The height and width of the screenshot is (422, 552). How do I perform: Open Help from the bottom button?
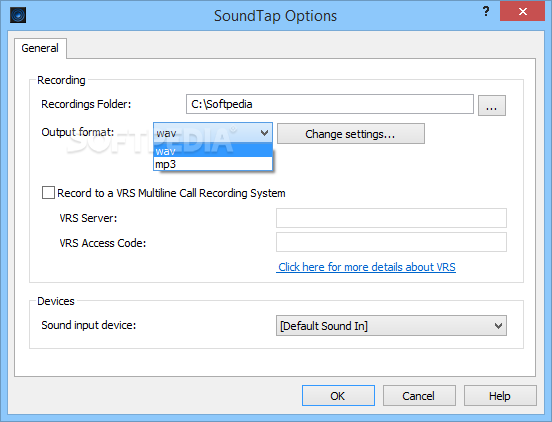(500, 396)
